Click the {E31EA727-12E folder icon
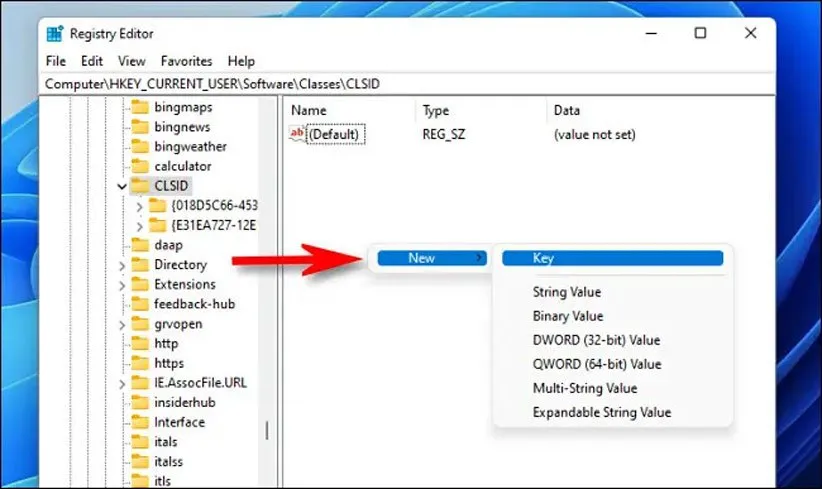 pos(157,225)
